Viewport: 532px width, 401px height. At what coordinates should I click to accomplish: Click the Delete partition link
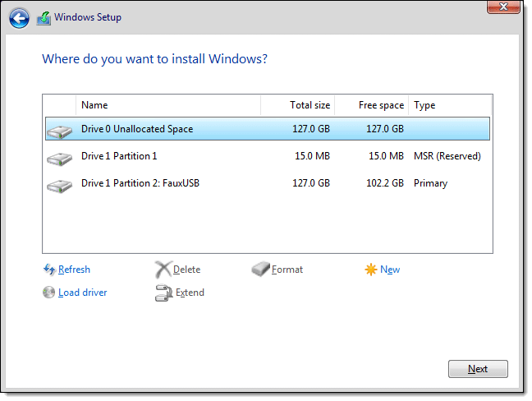point(186,270)
